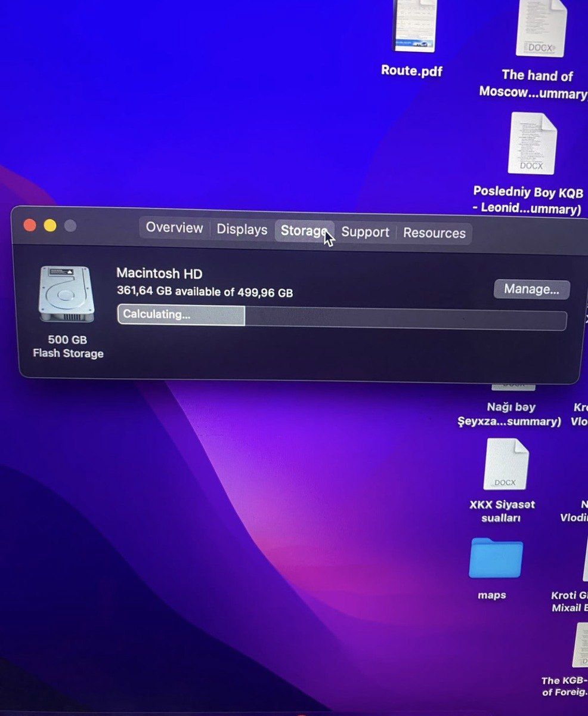Minimize window with the yellow button
Screen dimensions: 588x716
pos(50,226)
